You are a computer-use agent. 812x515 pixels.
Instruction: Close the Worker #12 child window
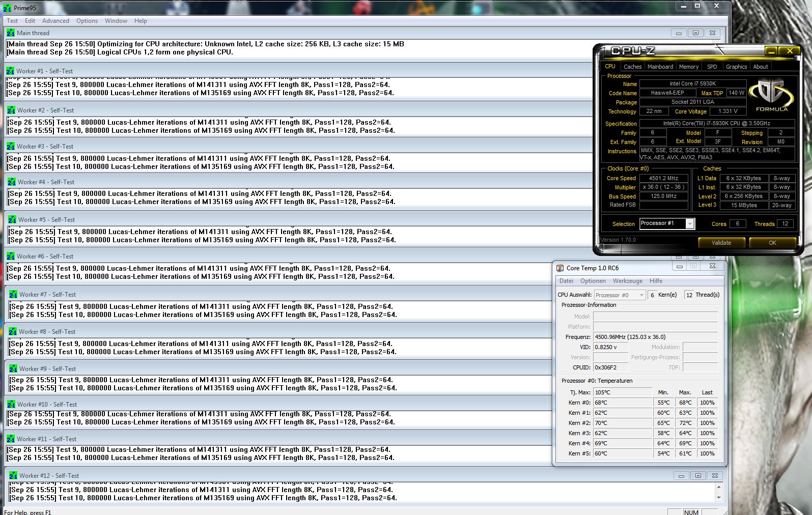[x=715, y=476]
